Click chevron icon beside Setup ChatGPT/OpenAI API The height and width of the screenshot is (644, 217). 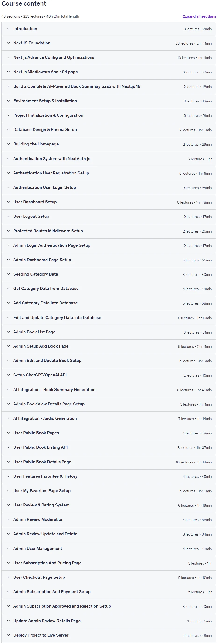pos(8,375)
